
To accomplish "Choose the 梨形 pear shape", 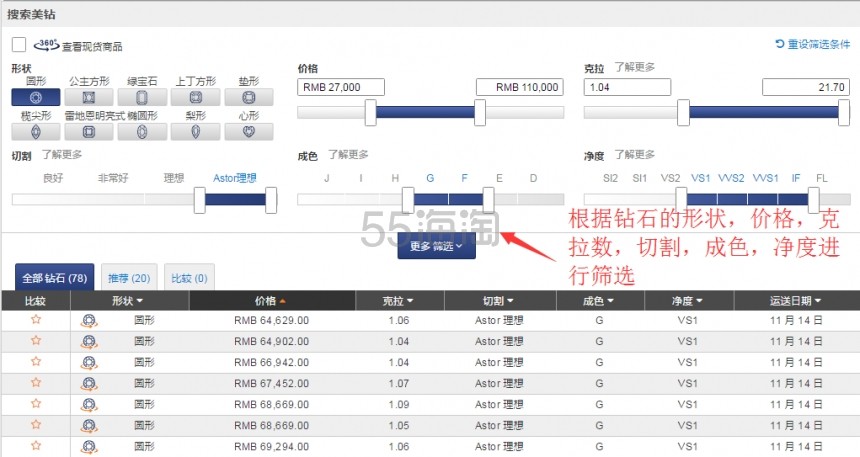I will coord(195,131).
